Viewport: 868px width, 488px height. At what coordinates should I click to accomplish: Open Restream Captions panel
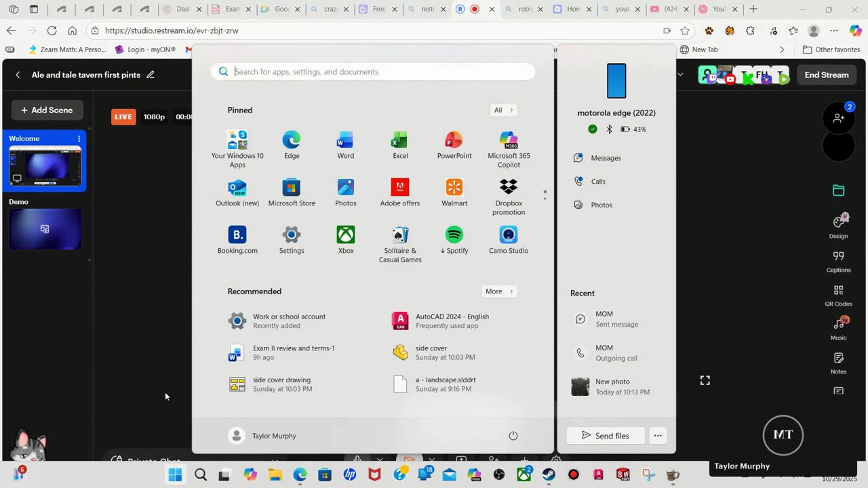pos(839,261)
